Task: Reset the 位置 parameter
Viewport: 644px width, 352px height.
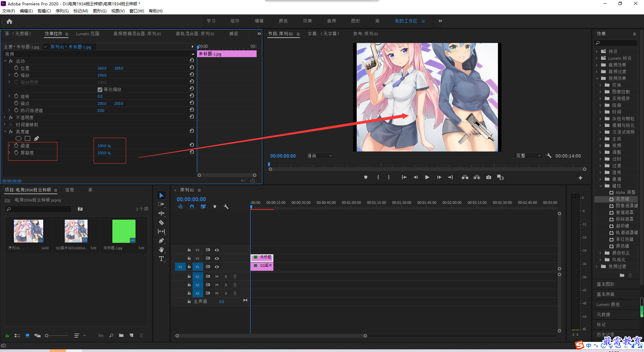Action: coord(192,68)
